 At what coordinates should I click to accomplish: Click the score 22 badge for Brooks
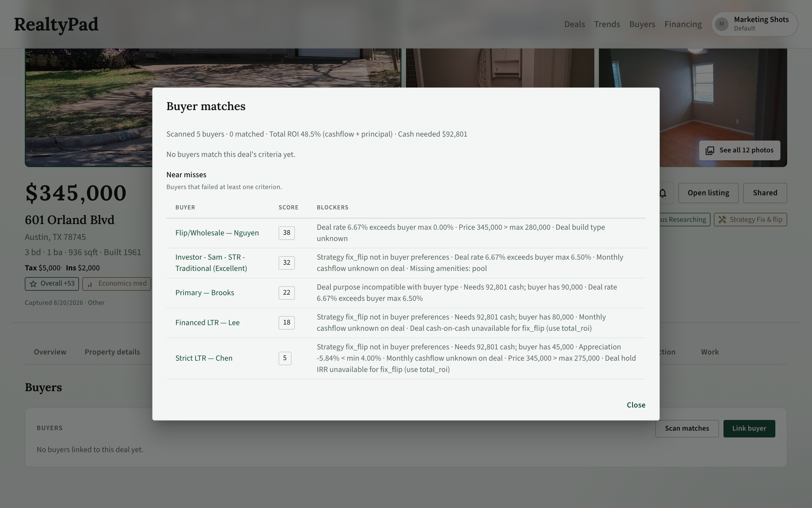(286, 293)
